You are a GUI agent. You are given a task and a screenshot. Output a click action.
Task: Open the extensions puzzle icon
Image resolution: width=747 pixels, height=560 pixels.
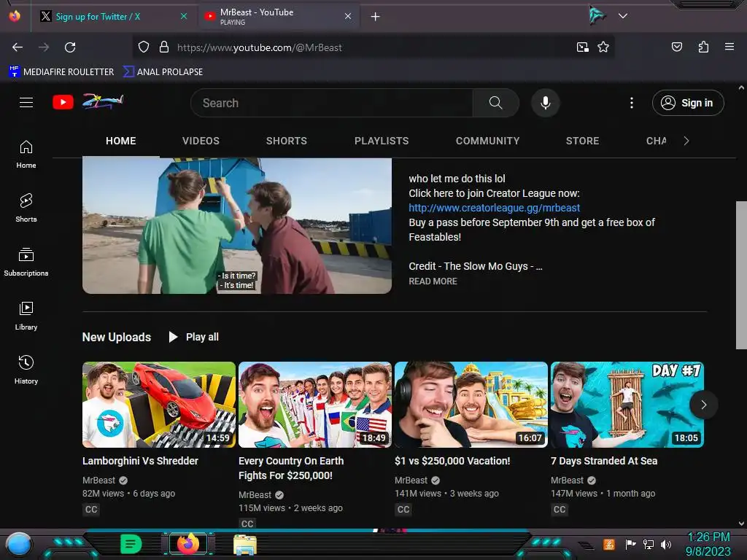point(703,47)
